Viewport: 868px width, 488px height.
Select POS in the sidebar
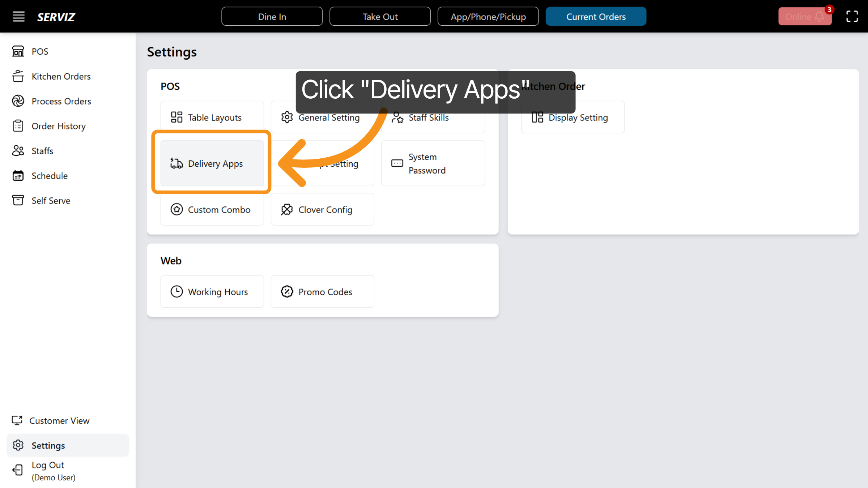pos(39,51)
